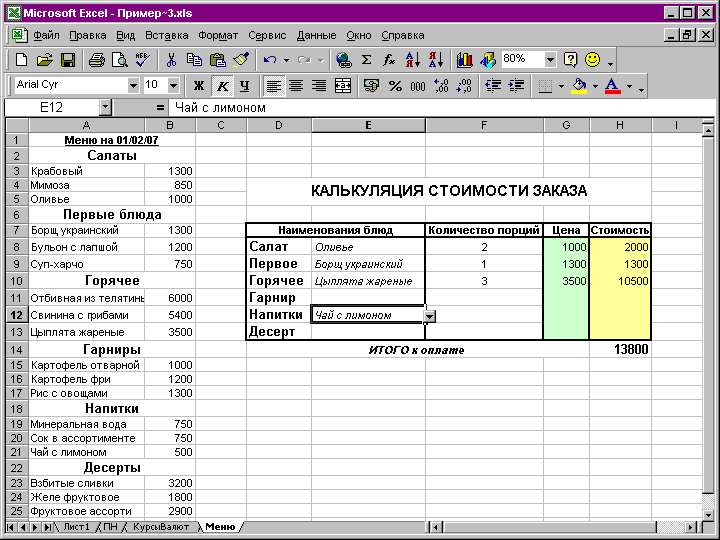Apply AutoSum sigma icon
Viewport: 720px width, 540px height.
[x=366, y=60]
